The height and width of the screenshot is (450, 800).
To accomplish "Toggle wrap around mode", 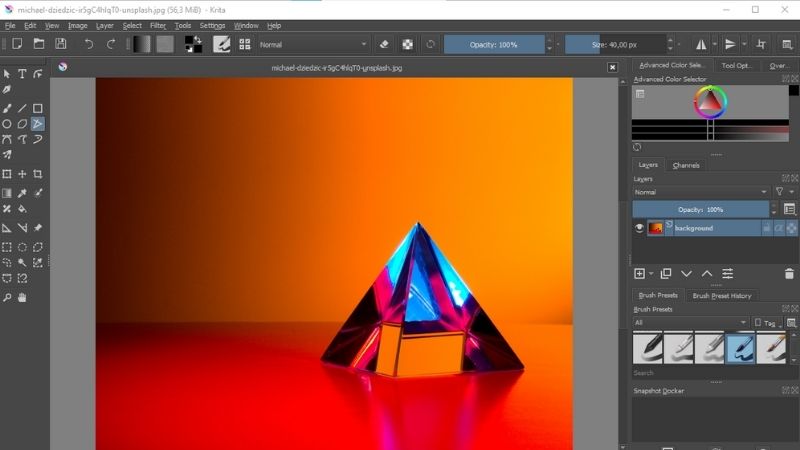I will click(761, 44).
